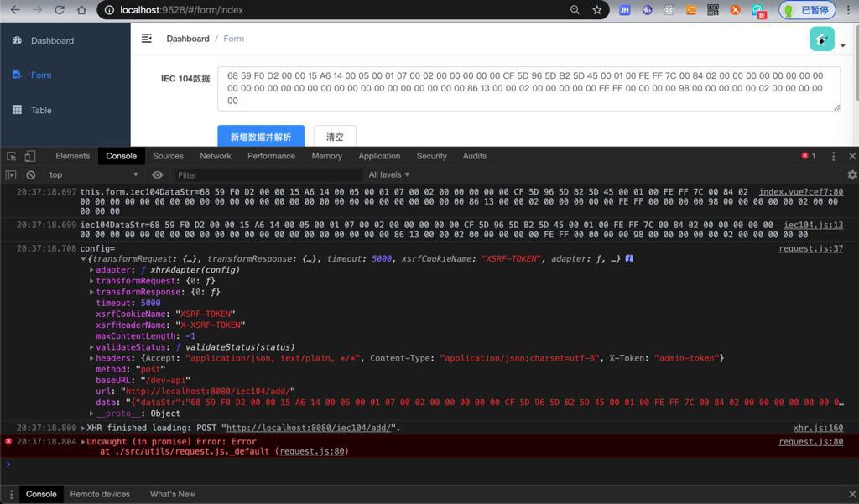Go back with the browser back arrow
Image resolution: width=859 pixels, height=504 pixels.
[x=15, y=10]
